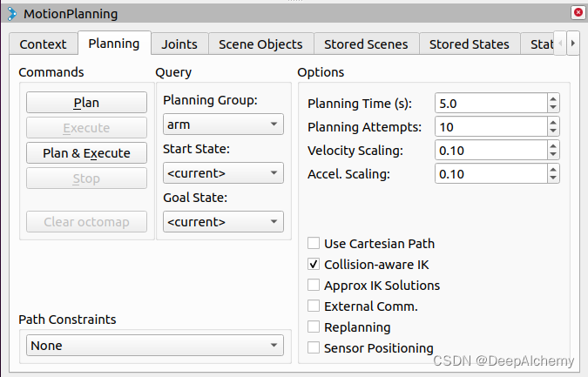
Task: Decrease Planning Attempts with down arrow
Action: click(553, 131)
